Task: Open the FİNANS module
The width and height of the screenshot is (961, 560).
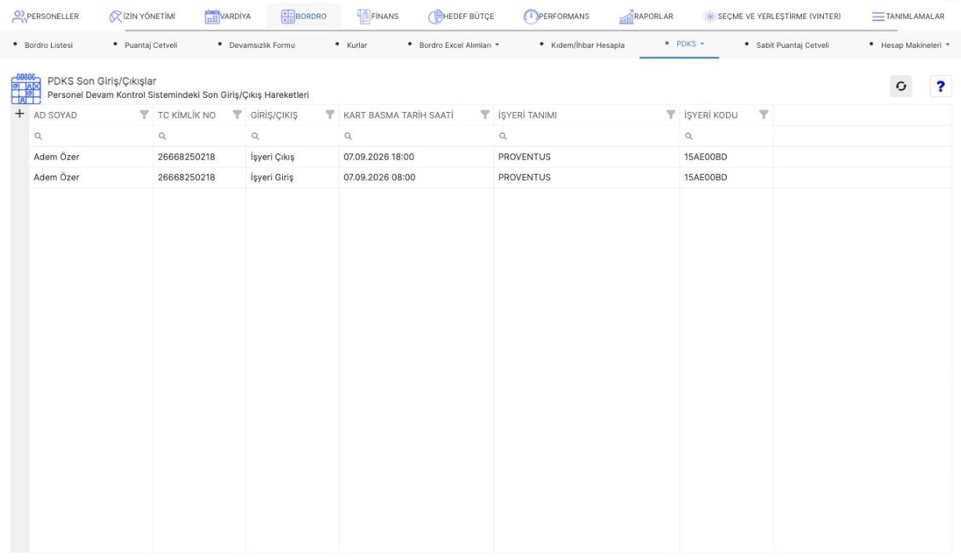Action: coord(378,16)
